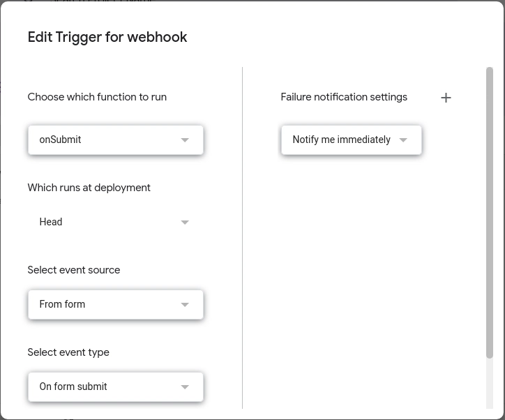Open the onSubmit function dropdown
505x420 pixels.
click(115, 140)
